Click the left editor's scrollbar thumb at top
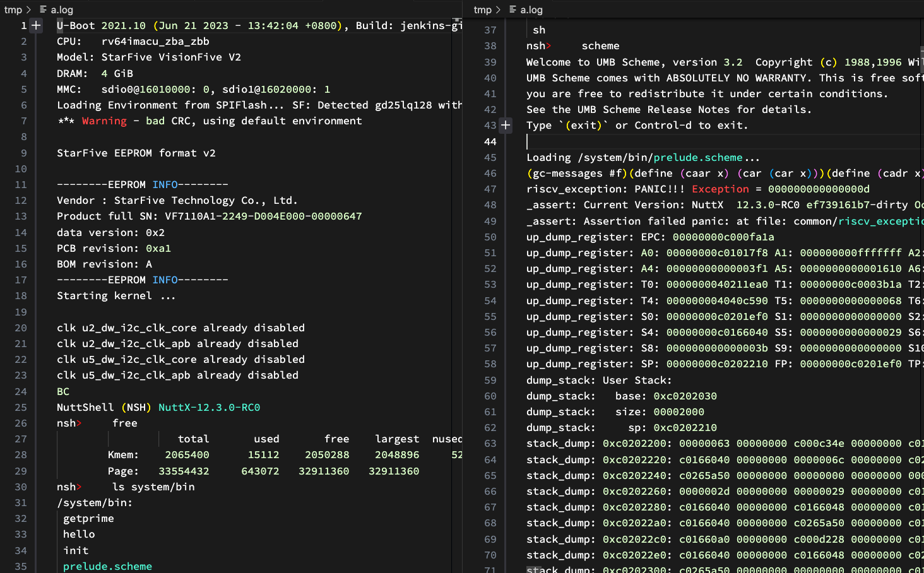The height and width of the screenshot is (573, 924). click(457, 21)
